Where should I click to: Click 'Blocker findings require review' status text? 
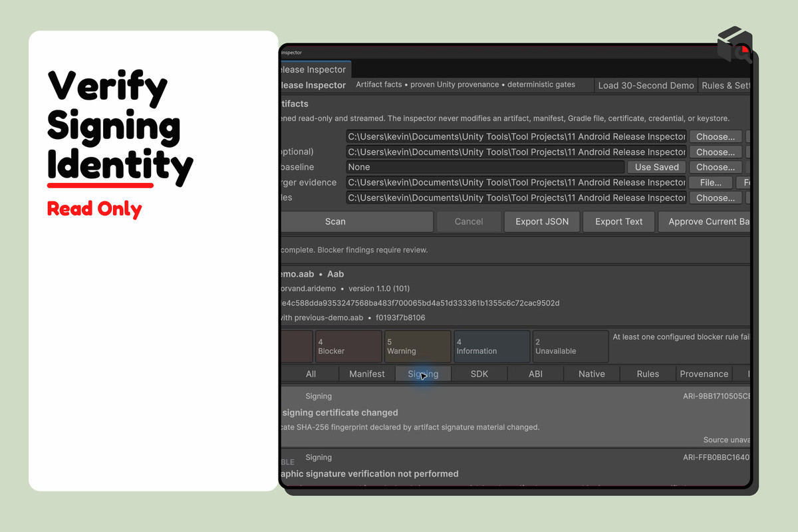pyautogui.click(x=372, y=250)
